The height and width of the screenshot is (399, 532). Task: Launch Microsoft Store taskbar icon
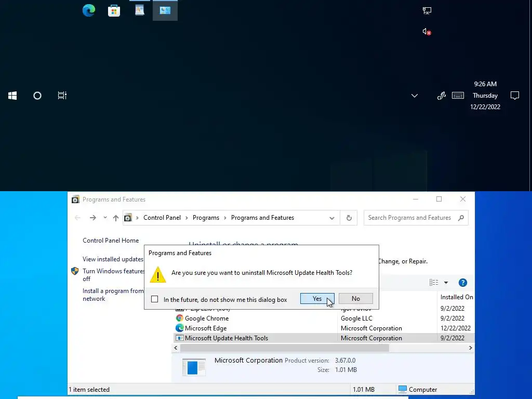(x=114, y=11)
